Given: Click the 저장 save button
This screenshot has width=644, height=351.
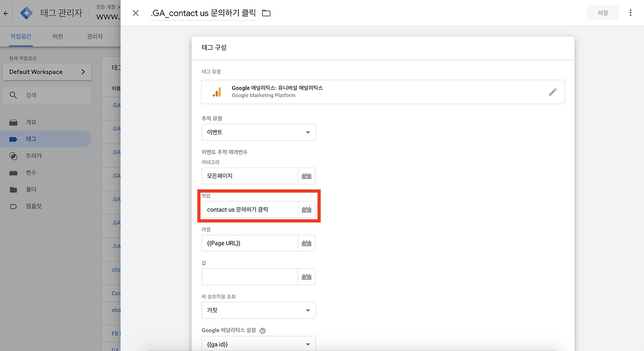Looking at the screenshot, I should click(603, 13).
